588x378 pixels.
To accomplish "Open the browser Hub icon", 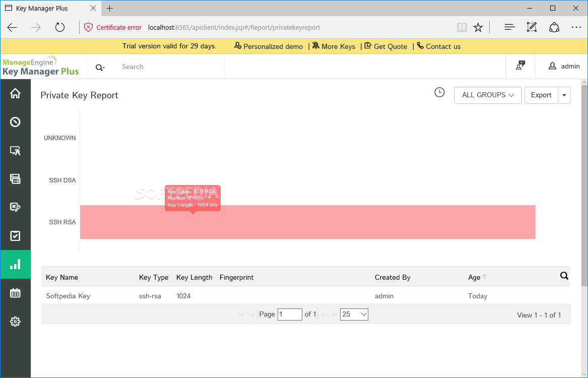I will click(509, 27).
